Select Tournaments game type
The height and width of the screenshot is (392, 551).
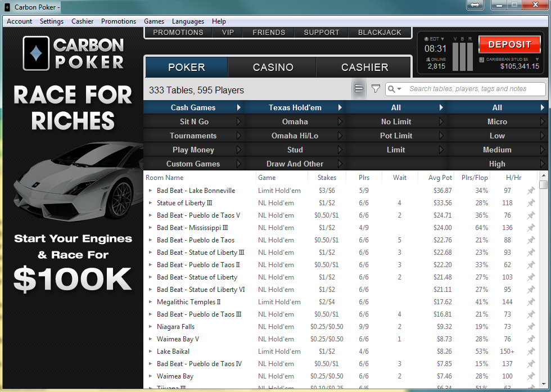coord(194,136)
